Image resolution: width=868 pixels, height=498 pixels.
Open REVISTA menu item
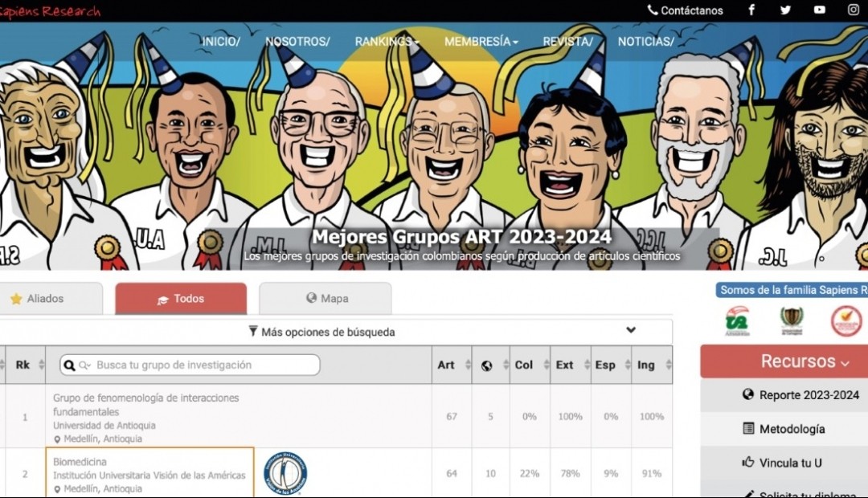[567, 42]
